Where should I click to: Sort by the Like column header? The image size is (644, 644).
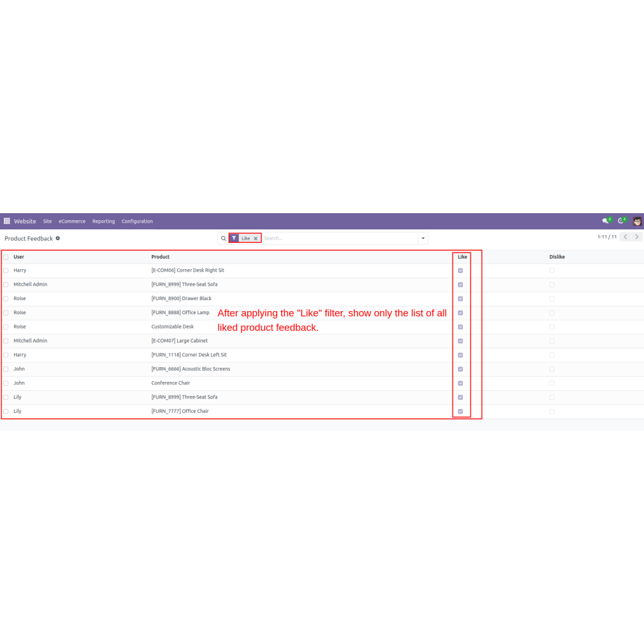[462, 257]
